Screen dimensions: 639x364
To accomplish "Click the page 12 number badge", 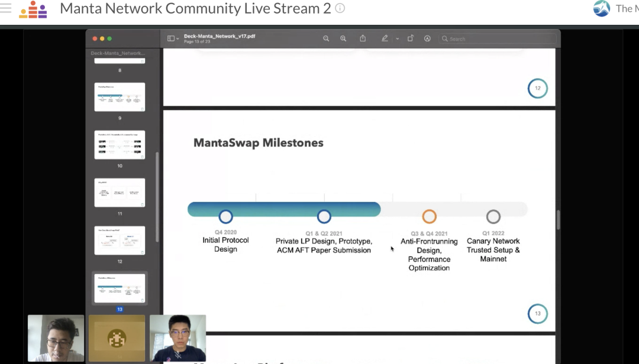I will pos(537,89).
